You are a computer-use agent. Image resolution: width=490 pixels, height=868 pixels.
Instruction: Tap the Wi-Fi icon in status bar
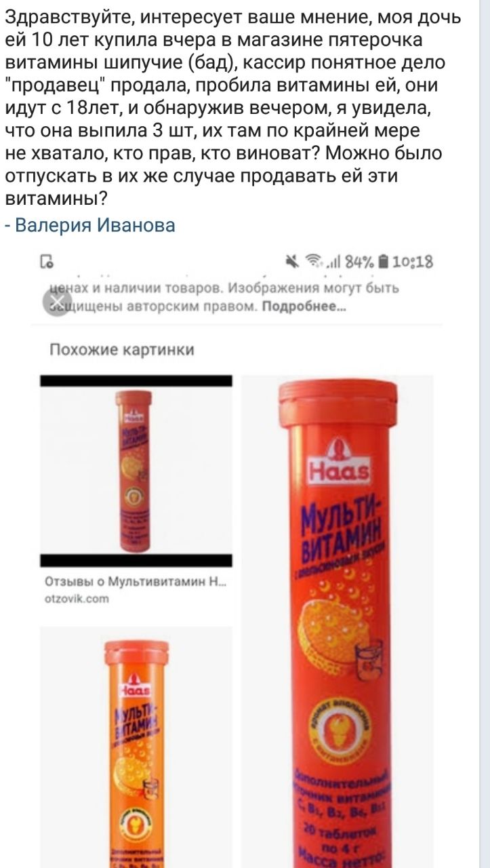point(312,262)
